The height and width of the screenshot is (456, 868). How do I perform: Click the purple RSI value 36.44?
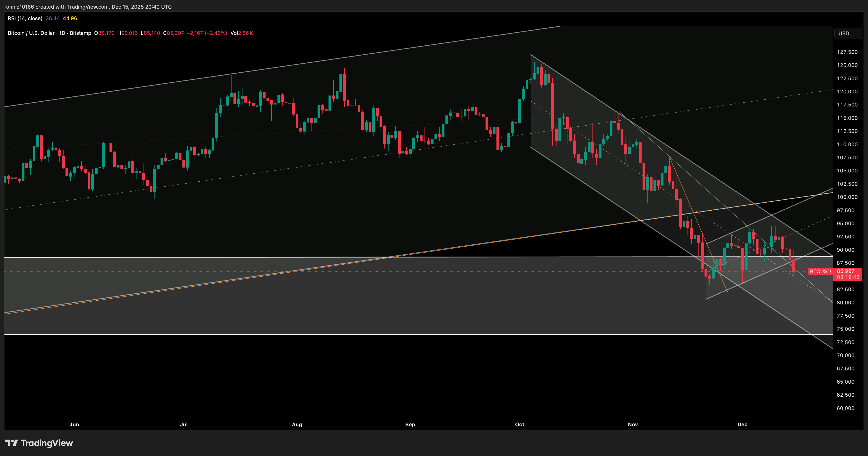pos(53,19)
